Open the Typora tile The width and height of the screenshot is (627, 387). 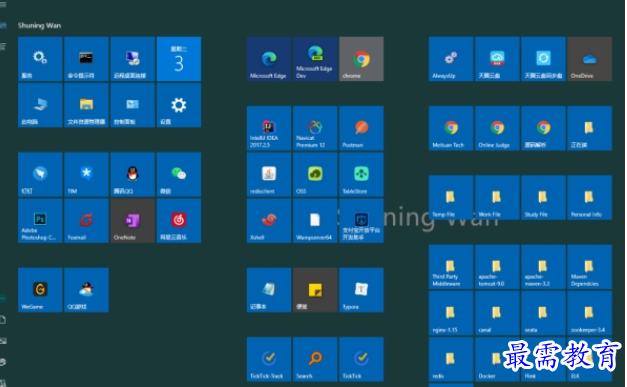pos(361,290)
